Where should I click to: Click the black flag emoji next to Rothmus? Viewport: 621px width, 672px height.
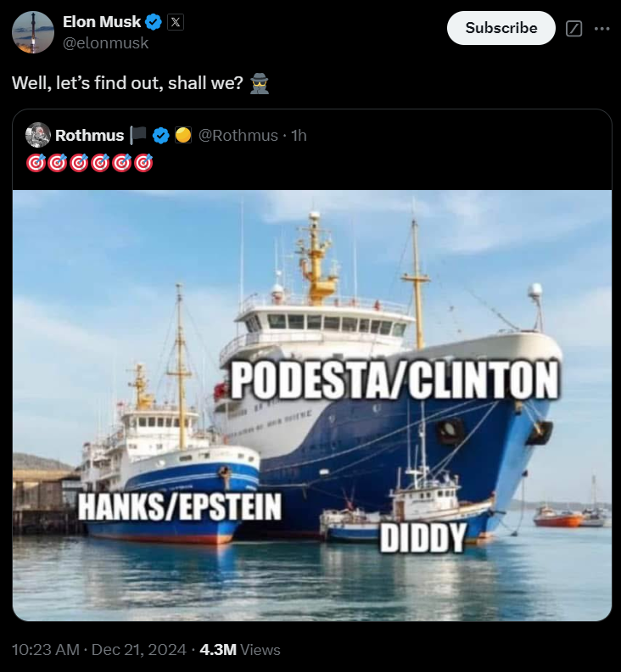click(138, 136)
